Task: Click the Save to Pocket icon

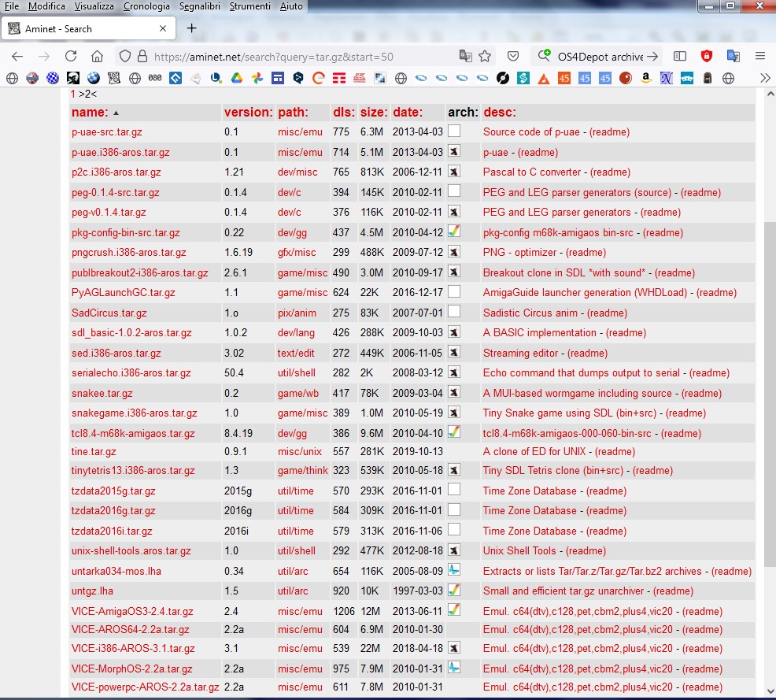Action: [x=512, y=57]
